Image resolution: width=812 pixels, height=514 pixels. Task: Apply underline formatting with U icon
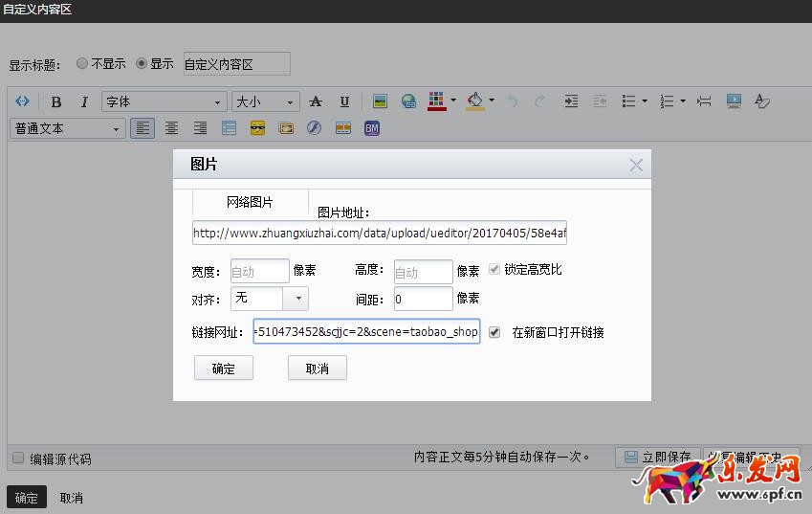(344, 101)
